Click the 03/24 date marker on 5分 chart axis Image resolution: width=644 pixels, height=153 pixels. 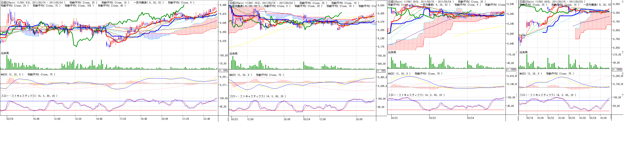tap(10, 119)
